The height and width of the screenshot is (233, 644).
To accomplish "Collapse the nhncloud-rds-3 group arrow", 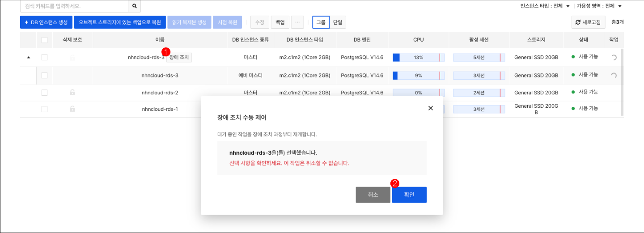I will (x=29, y=57).
